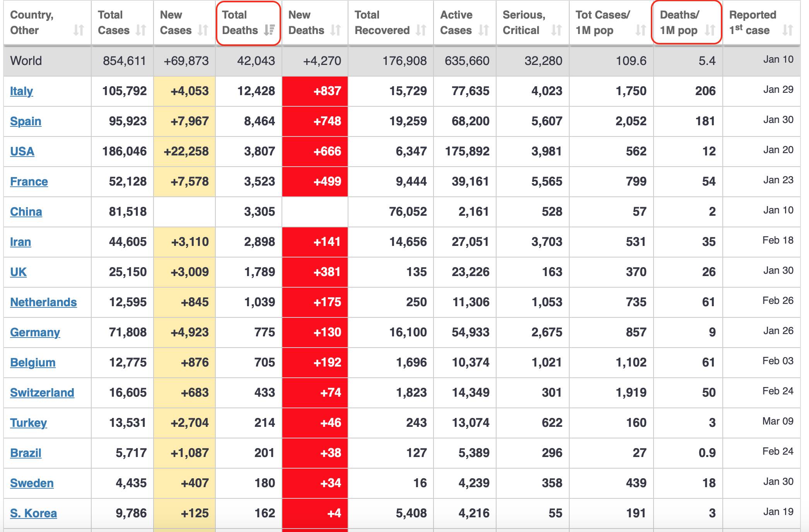
Task: Sort by Deaths/1M pop arrows icon
Action: (x=710, y=30)
